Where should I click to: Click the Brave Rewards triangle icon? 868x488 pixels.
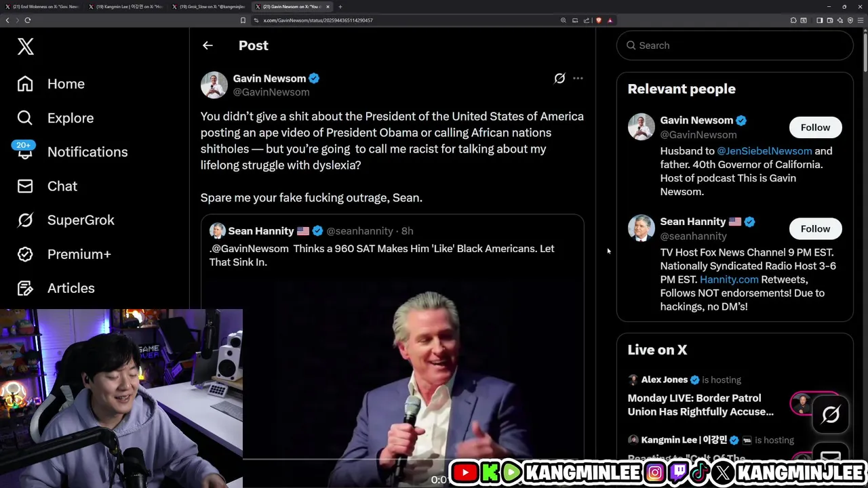coord(610,20)
